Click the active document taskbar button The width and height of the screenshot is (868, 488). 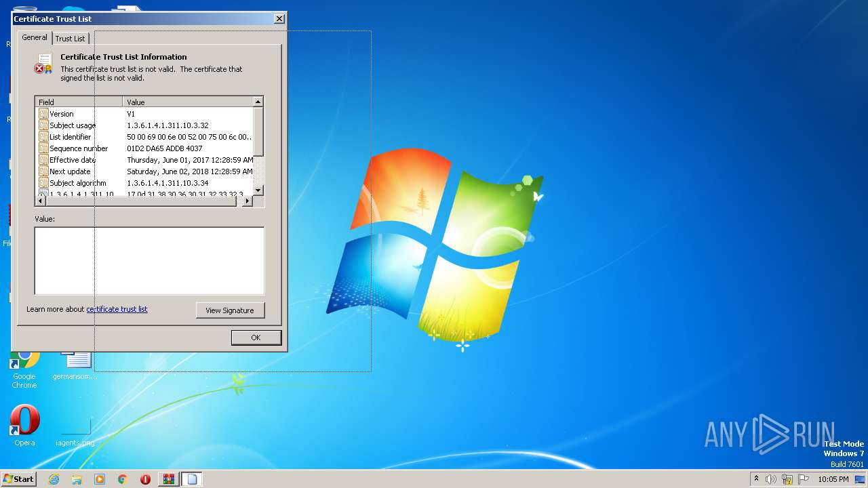coord(192,479)
